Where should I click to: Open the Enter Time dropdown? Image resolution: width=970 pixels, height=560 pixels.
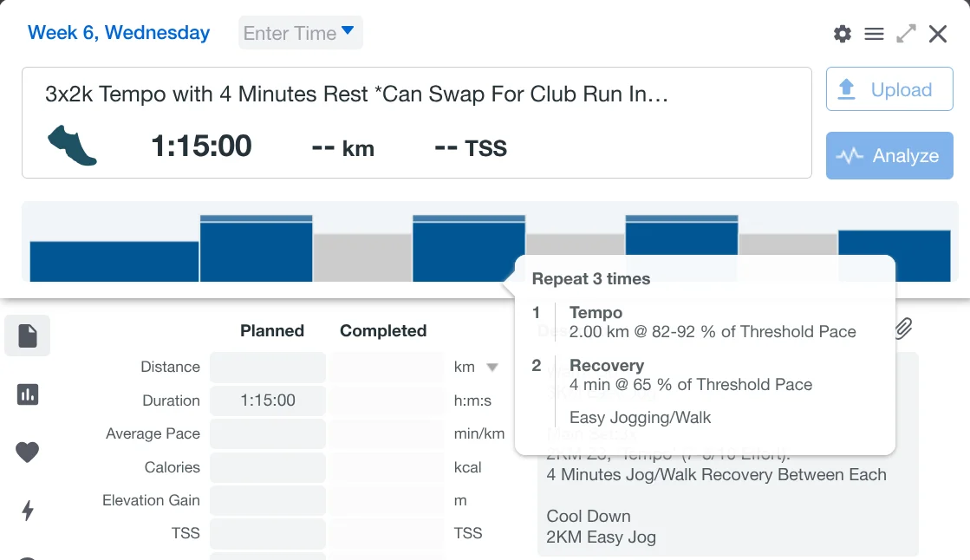pyautogui.click(x=300, y=33)
